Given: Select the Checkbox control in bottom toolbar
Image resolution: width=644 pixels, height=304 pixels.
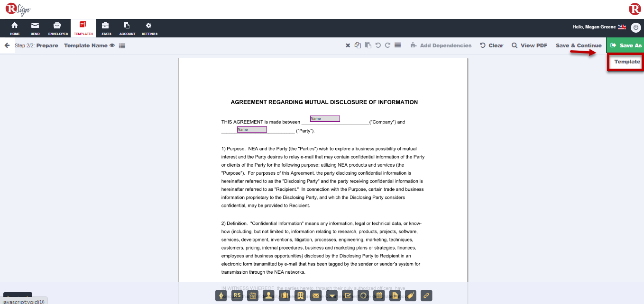Looking at the screenshot, I should pyautogui.click(x=348, y=295).
